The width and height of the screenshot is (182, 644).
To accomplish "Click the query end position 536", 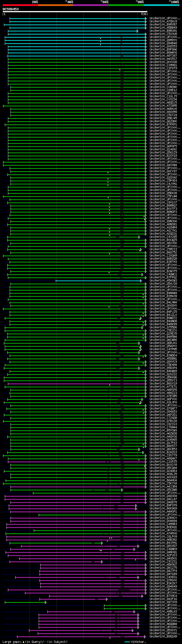I will tap(144, 14).
